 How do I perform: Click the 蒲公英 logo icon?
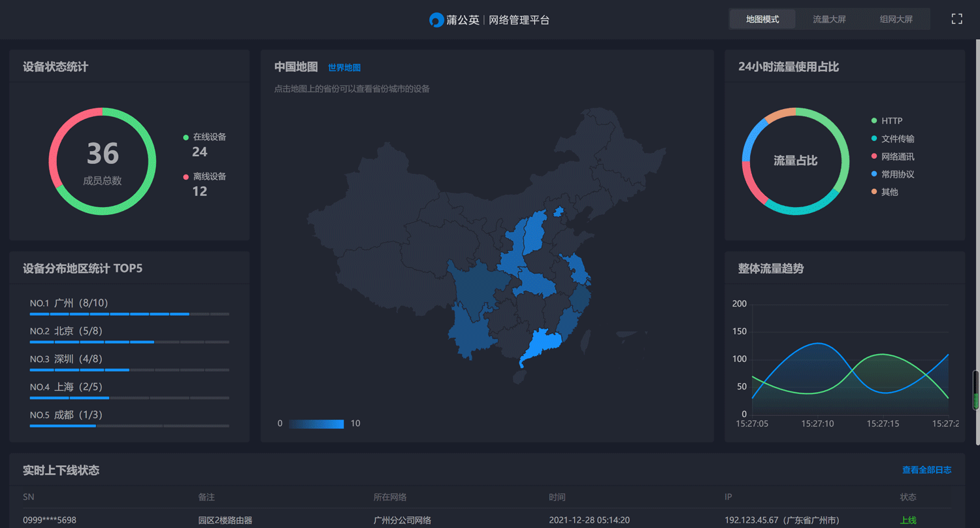click(x=436, y=20)
